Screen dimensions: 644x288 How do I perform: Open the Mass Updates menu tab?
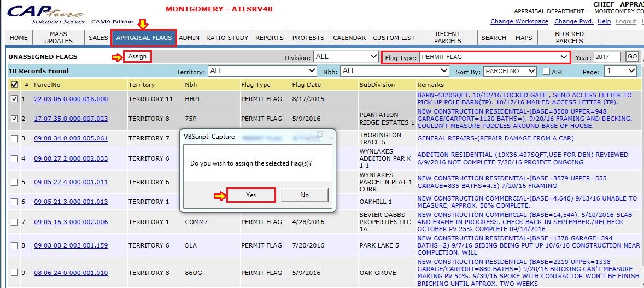tap(58, 38)
